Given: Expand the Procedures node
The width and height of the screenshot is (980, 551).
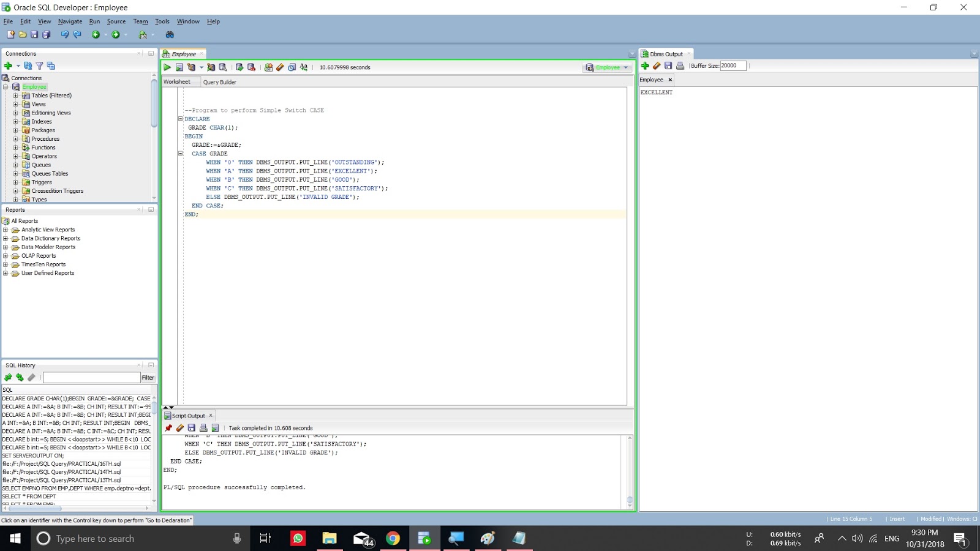Looking at the screenshot, I should click(16, 139).
